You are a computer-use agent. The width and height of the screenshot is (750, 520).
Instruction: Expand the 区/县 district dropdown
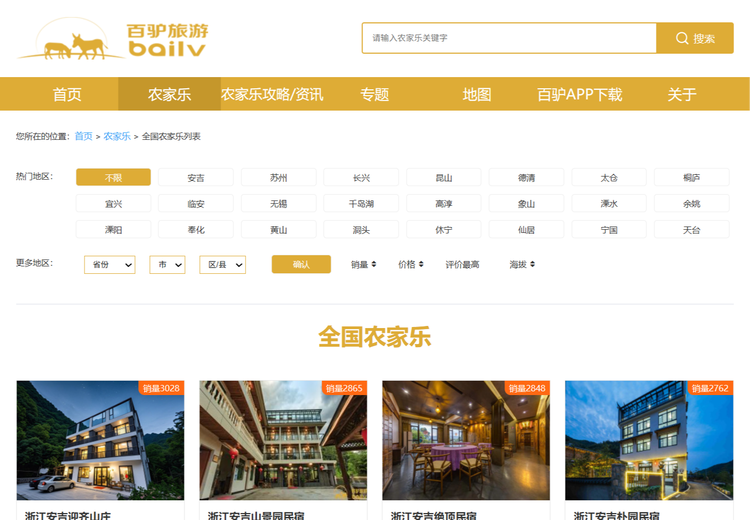point(222,265)
